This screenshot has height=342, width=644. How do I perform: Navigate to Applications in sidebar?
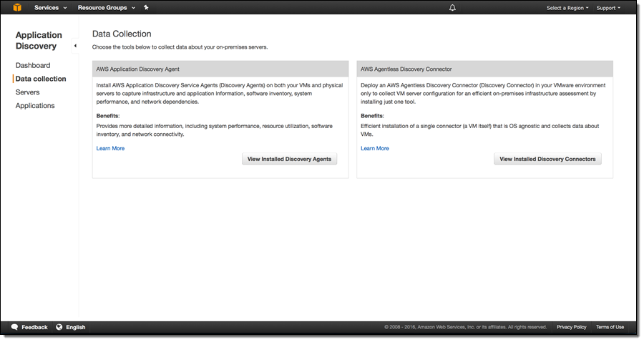35,106
